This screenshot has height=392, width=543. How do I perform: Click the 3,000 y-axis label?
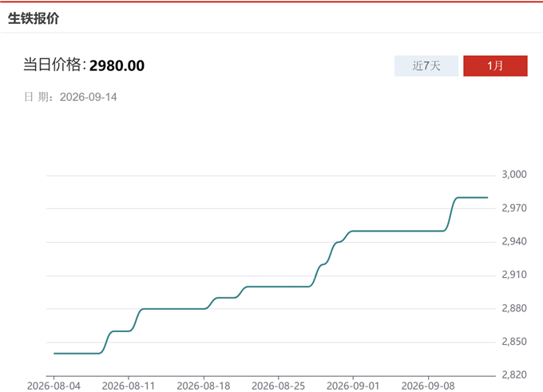[x=514, y=174]
